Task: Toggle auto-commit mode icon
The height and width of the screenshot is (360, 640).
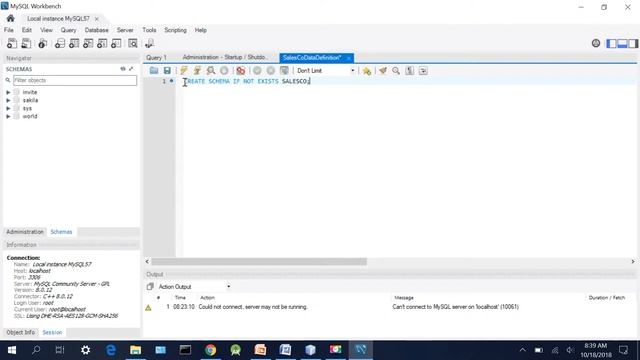Action: pyautogui.click(x=284, y=71)
